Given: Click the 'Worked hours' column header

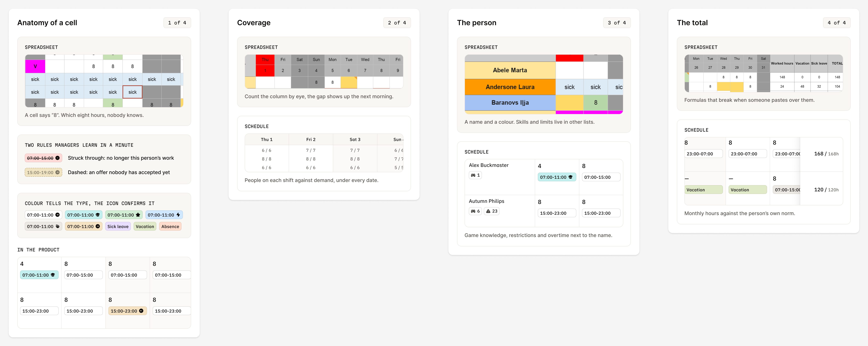Looking at the screenshot, I should coord(782,63).
